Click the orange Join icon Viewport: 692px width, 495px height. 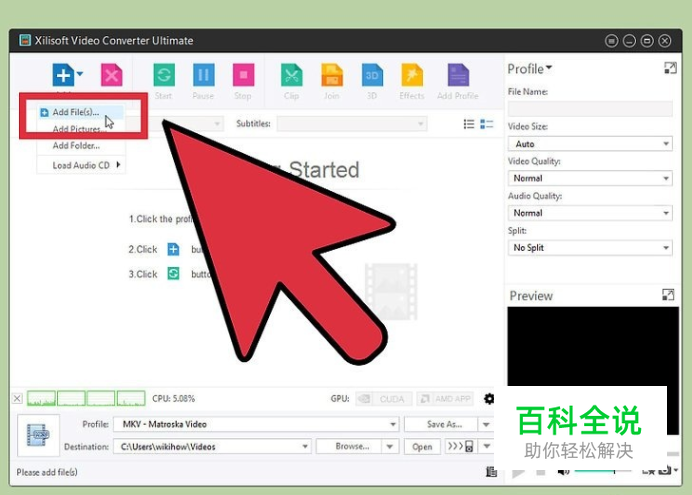(x=332, y=75)
